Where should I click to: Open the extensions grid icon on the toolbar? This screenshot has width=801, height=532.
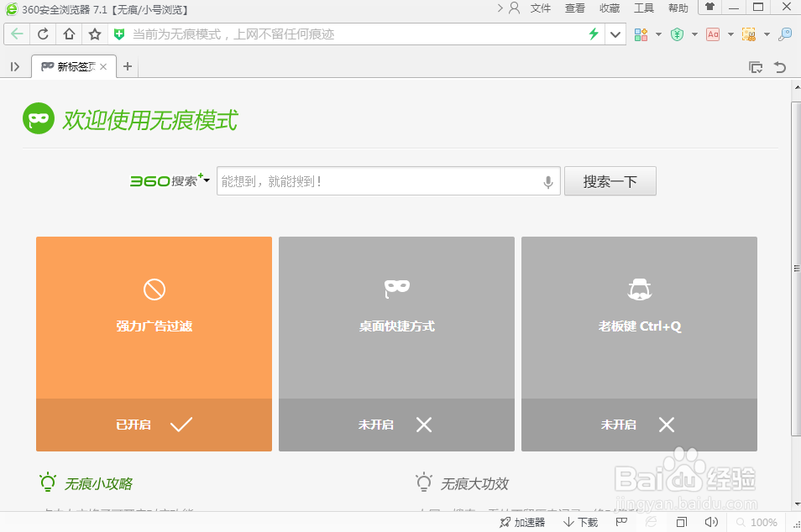642,34
